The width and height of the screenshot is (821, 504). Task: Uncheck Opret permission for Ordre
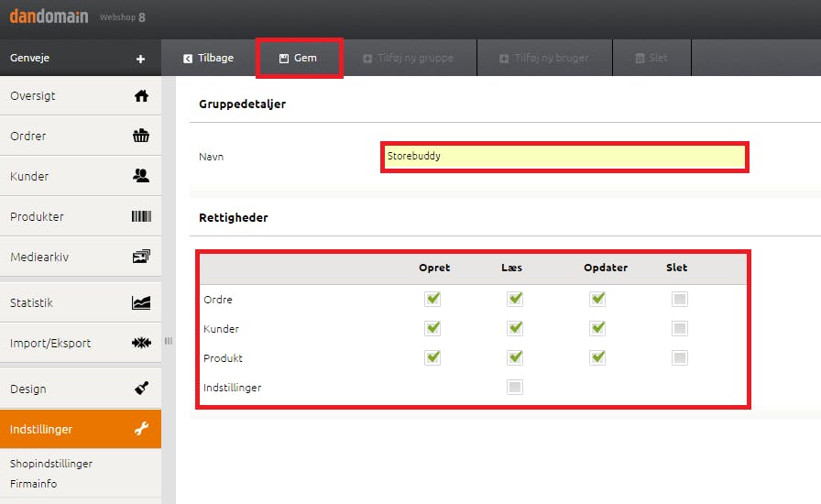(x=432, y=299)
